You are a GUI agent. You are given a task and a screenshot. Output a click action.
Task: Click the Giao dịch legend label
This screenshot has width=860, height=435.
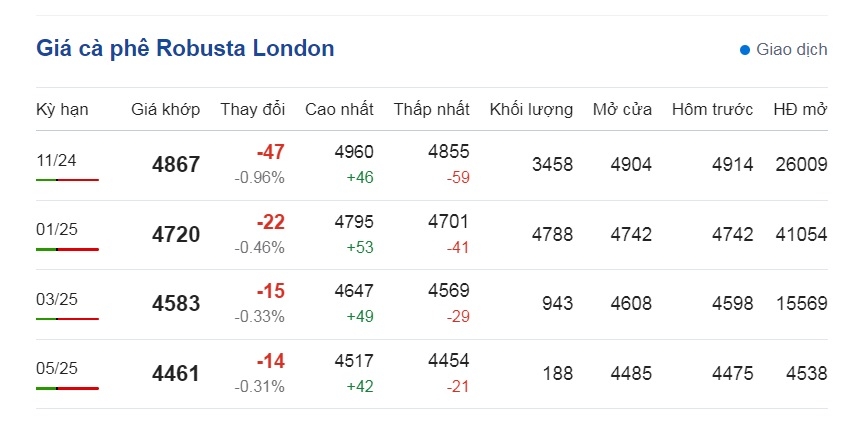792,50
